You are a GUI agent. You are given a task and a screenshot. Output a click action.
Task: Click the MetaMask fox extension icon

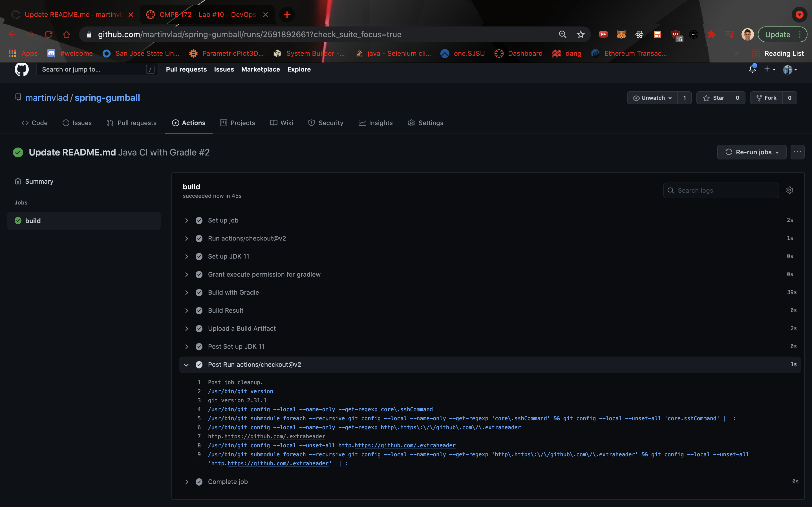click(x=621, y=35)
